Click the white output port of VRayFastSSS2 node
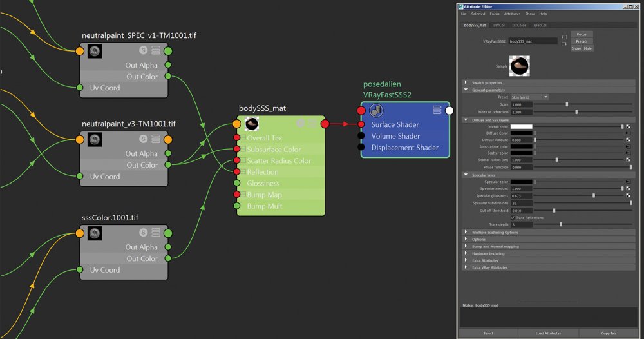The height and width of the screenshot is (339, 644). [450, 111]
